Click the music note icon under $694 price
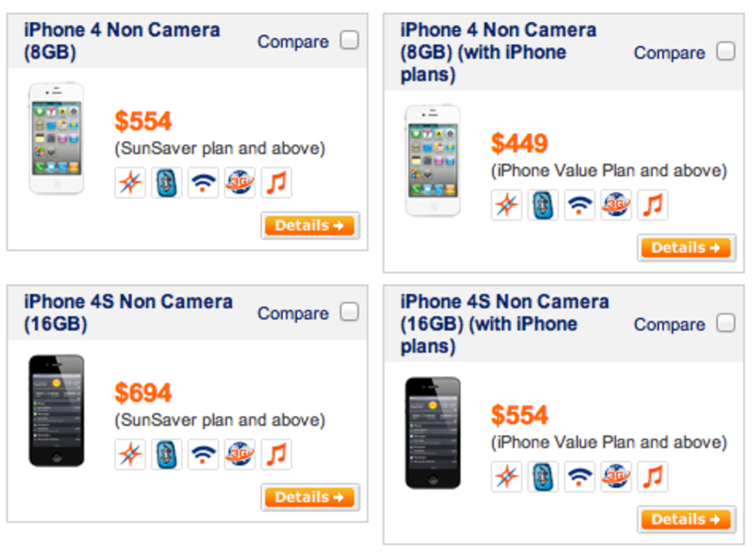 (276, 454)
